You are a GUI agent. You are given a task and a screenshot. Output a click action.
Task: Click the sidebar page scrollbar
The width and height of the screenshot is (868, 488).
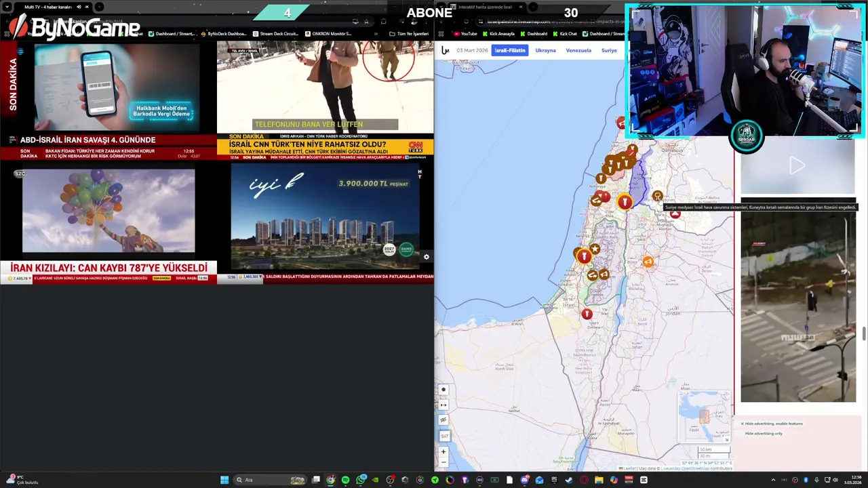pos(864,334)
